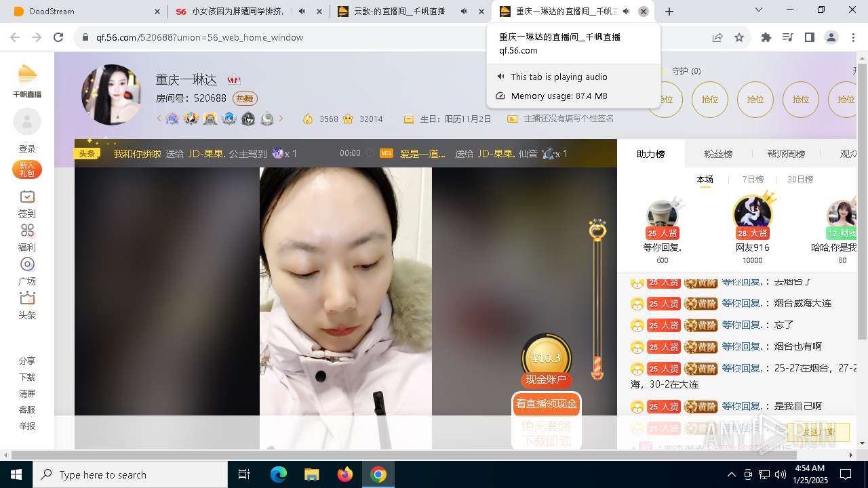The width and height of the screenshot is (868, 488).
Task: Open File Explorer from taskbar
Action: tap(312, 474)
